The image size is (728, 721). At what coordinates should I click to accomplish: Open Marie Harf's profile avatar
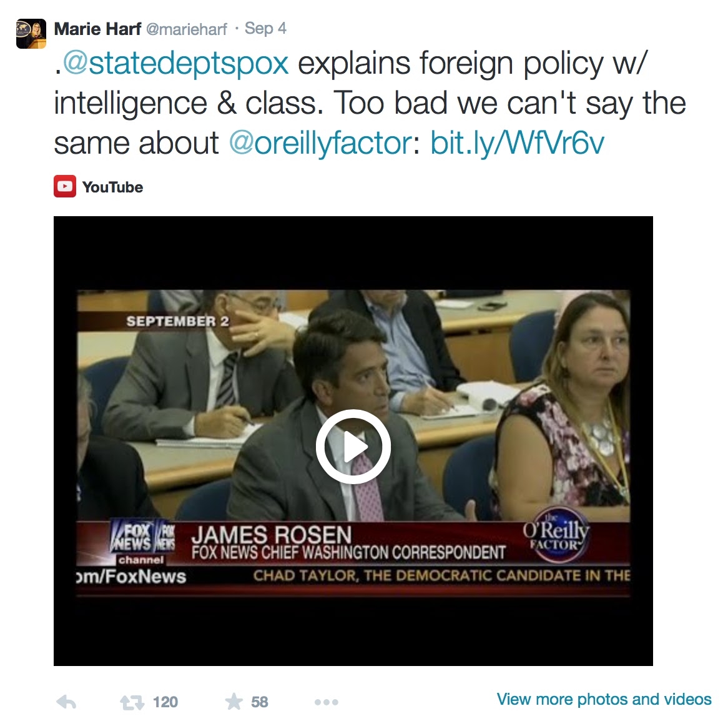pos(31,34)
